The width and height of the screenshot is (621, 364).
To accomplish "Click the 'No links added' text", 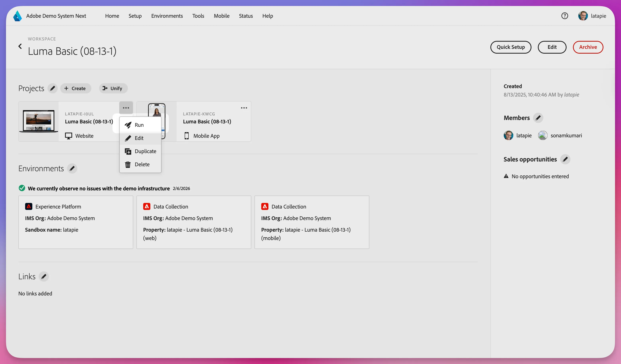I will click(x=35, y=294).
